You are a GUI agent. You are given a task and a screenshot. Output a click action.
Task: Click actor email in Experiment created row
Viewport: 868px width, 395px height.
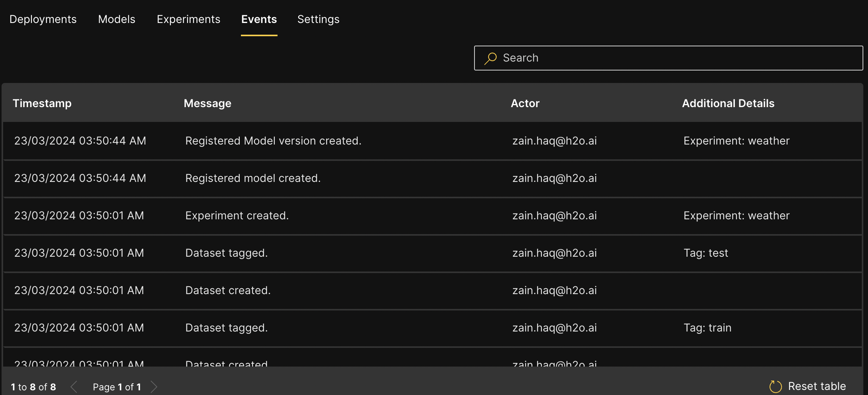[554, 215]
